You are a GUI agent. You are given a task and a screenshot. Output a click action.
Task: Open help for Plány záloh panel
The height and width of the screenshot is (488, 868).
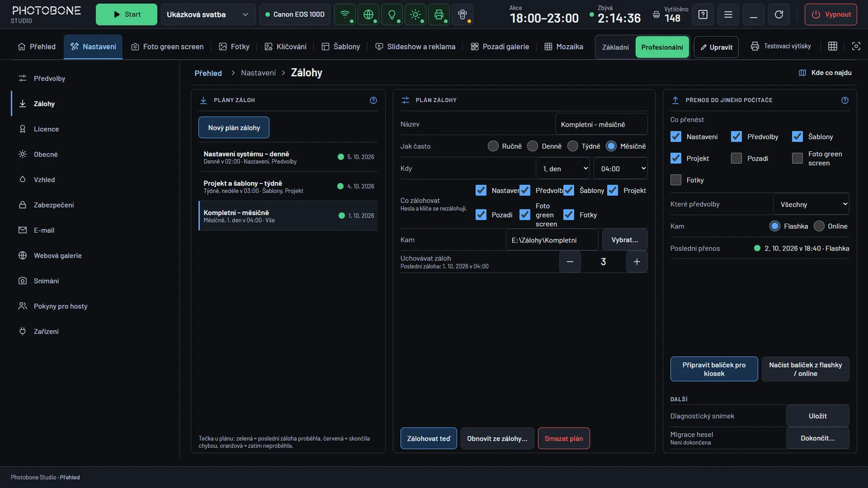tap(373, 100)
